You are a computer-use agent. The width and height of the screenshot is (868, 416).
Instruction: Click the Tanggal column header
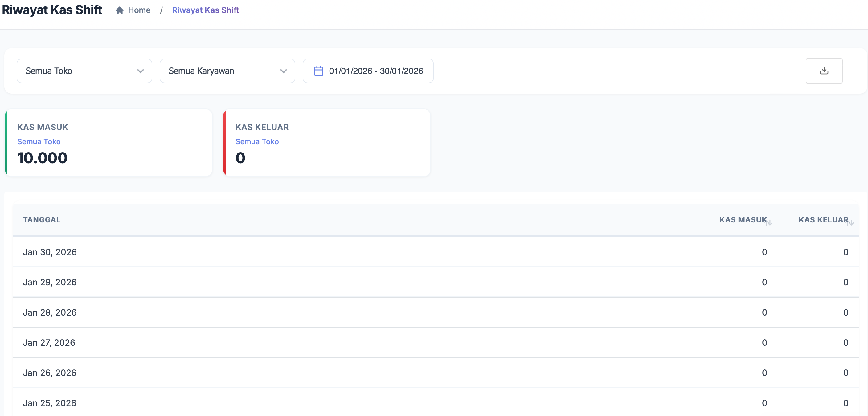42,220
